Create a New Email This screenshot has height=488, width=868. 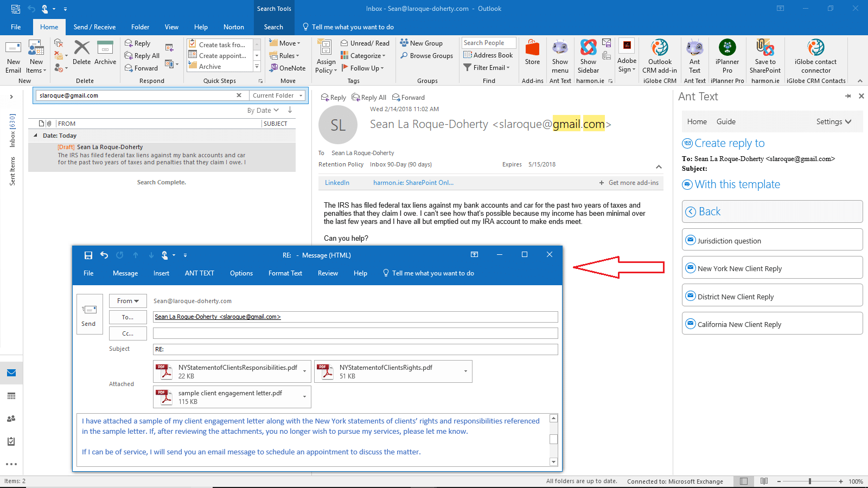(x=13, y=56)
